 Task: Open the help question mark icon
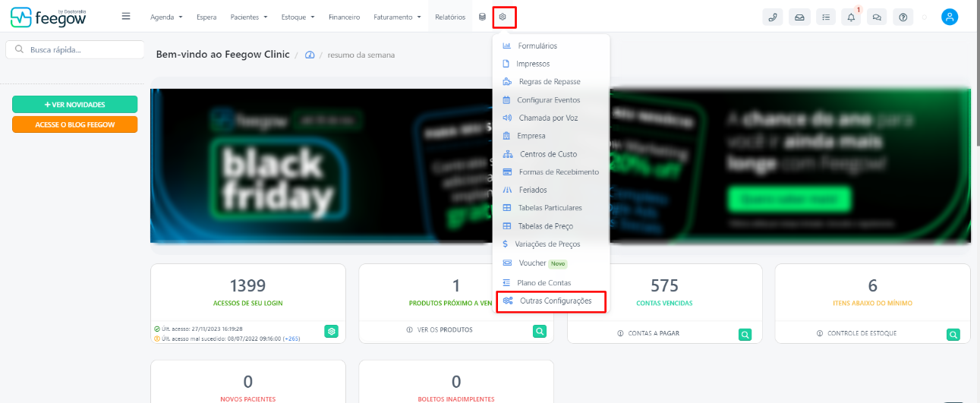[903, 17]
